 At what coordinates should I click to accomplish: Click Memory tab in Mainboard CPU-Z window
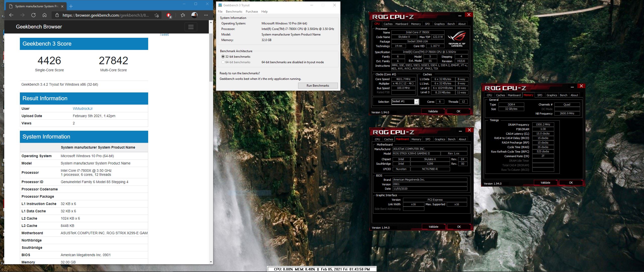(x=416, y=139)
